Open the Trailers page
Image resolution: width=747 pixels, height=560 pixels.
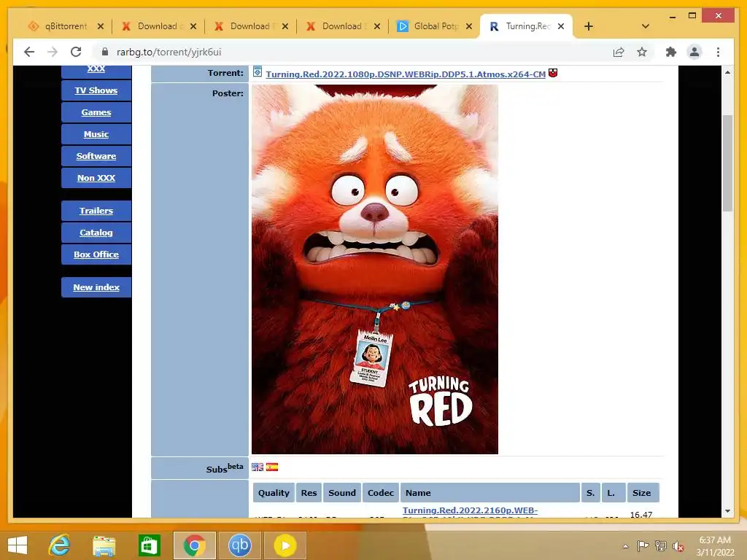pyautogui.click(x=96, y=211)
